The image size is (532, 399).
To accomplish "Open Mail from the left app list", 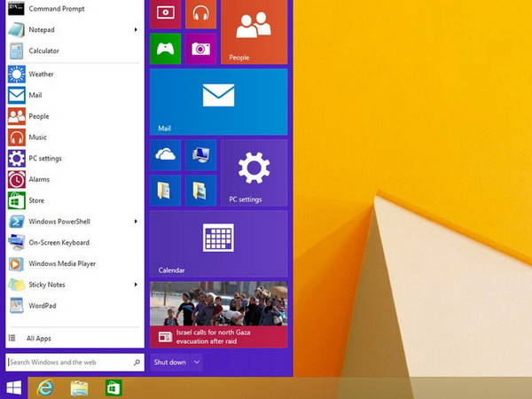I will (x=74, y=95).
